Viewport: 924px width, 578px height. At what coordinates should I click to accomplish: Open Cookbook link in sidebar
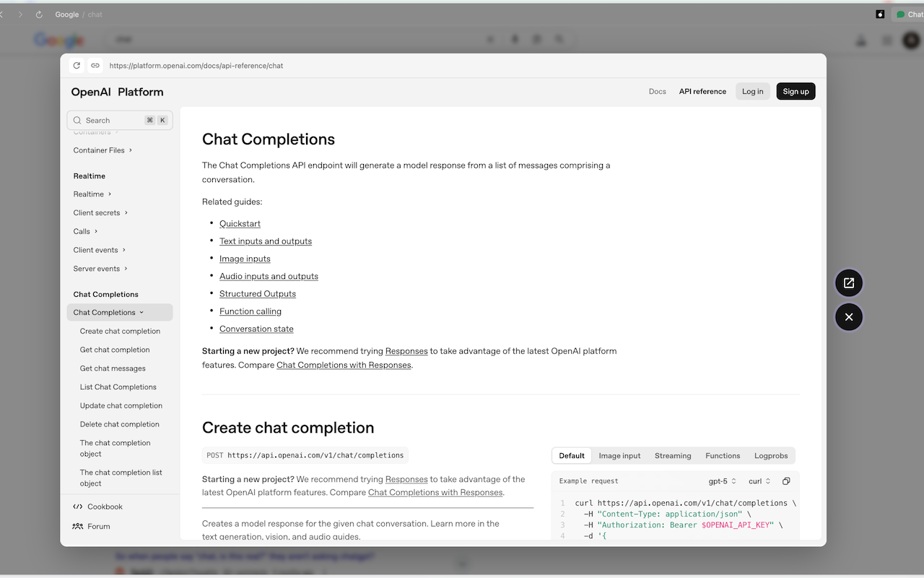(98, 507)
